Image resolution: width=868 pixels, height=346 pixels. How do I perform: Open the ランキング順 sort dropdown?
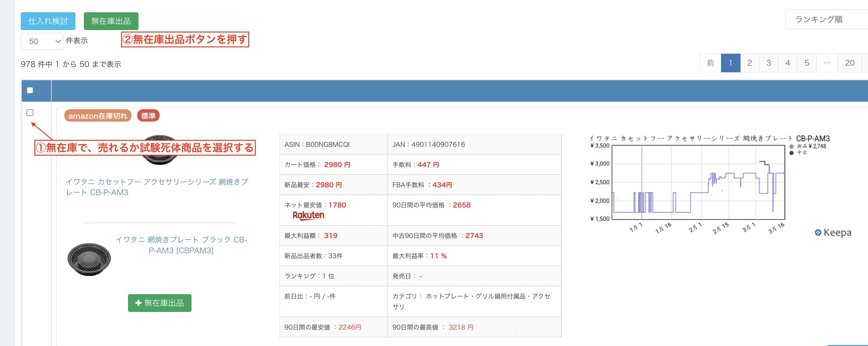pos(826,19)
